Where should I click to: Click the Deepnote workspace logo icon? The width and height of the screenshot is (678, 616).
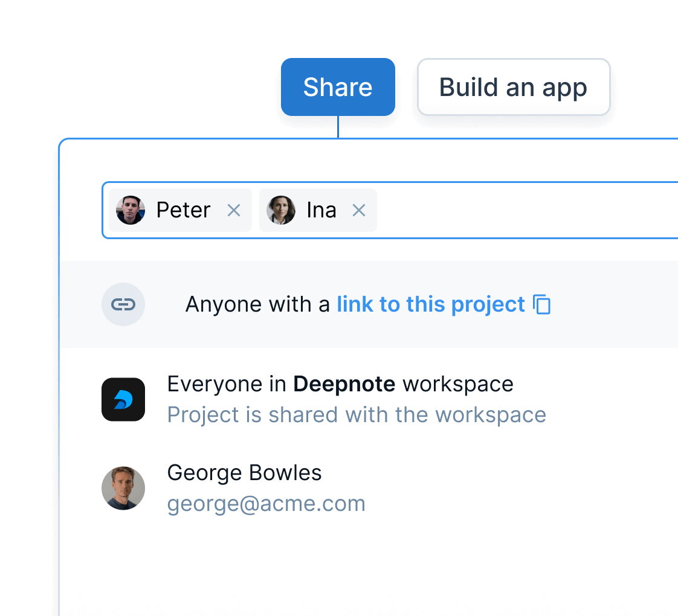pyautogui.click(x=123, y=399)
